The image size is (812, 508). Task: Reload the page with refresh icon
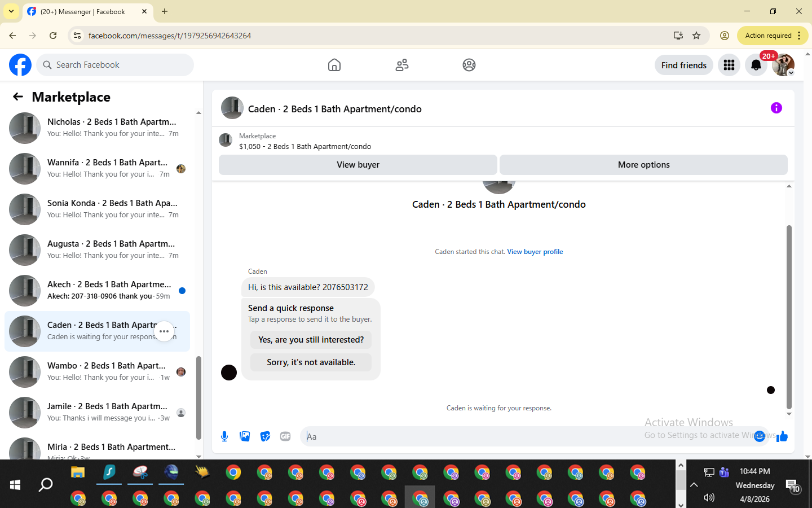point(53,36)
